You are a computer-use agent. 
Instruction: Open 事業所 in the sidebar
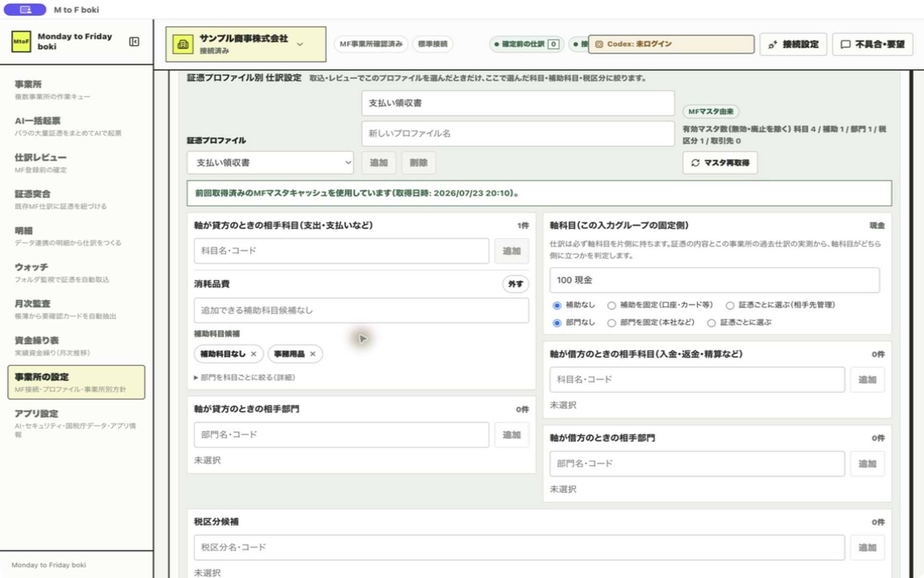pyautogui.click(x=76, y=90)
